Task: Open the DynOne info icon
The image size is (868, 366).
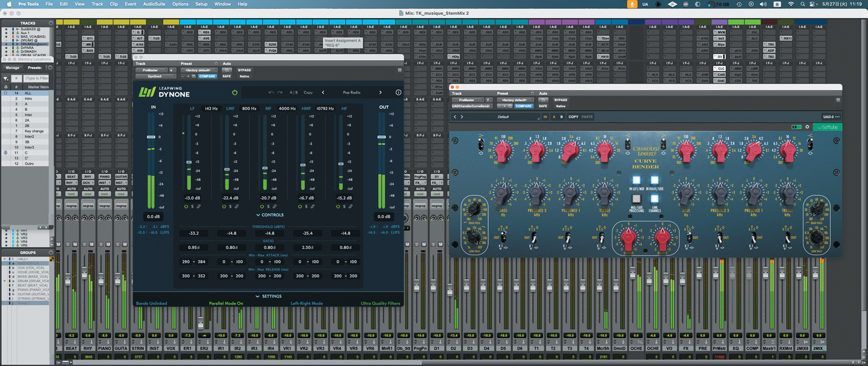Action: tap(398, 92)
